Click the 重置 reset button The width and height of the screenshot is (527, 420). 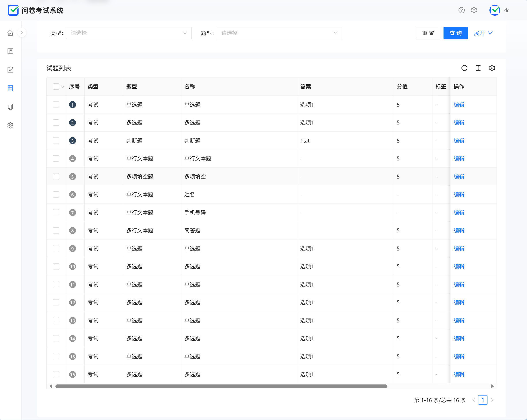[428, 33]
